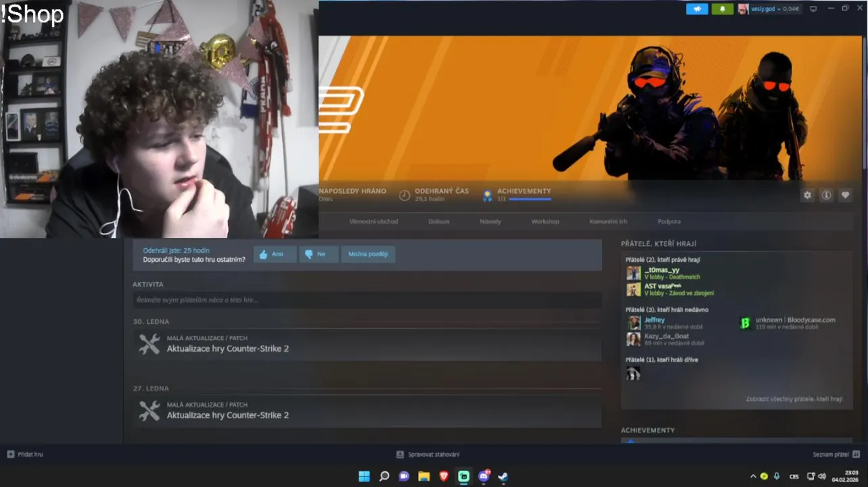Viewport: 868px width, 487px height.
Task: Add game to favorites with heart icon
Action: coord(845,195)
